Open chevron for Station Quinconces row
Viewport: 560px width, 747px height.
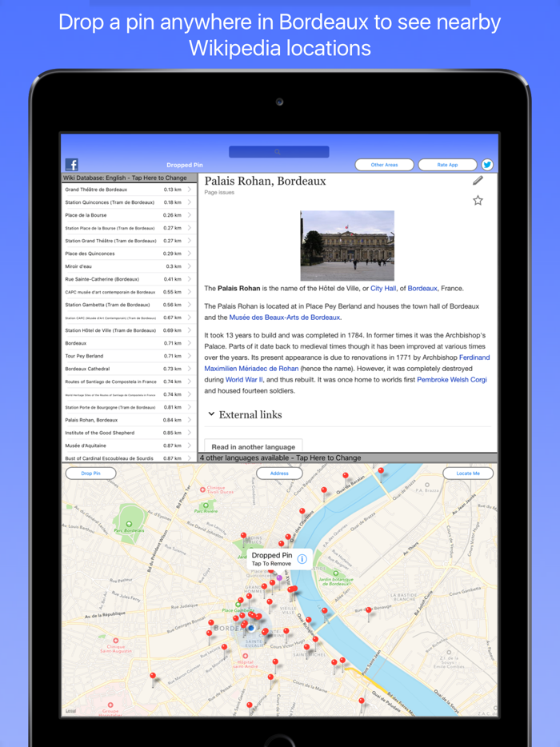coord(190,202)
